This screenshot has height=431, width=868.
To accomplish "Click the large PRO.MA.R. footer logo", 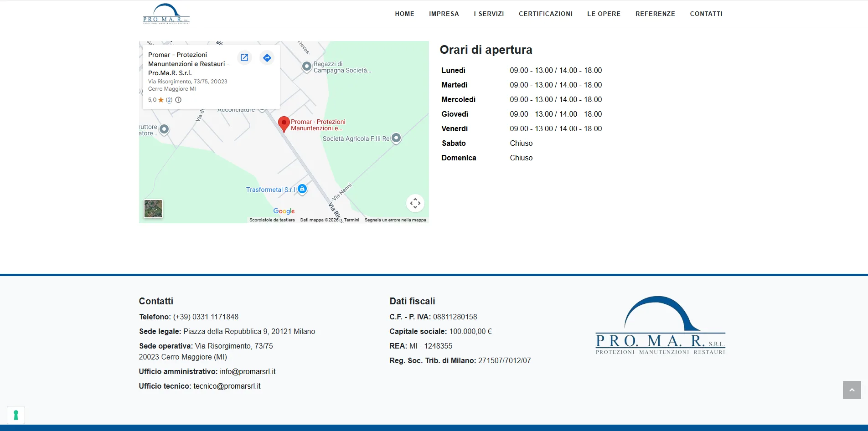I will point(660,325).
